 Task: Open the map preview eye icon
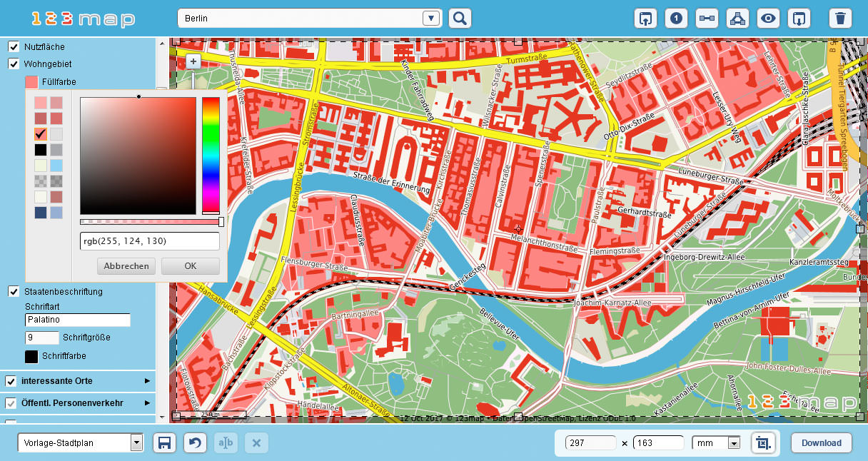coord(768,18)
